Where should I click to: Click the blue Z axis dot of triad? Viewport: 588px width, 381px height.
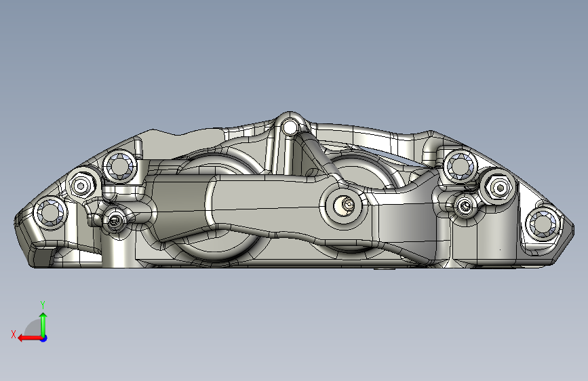click(x=44, y=338)
